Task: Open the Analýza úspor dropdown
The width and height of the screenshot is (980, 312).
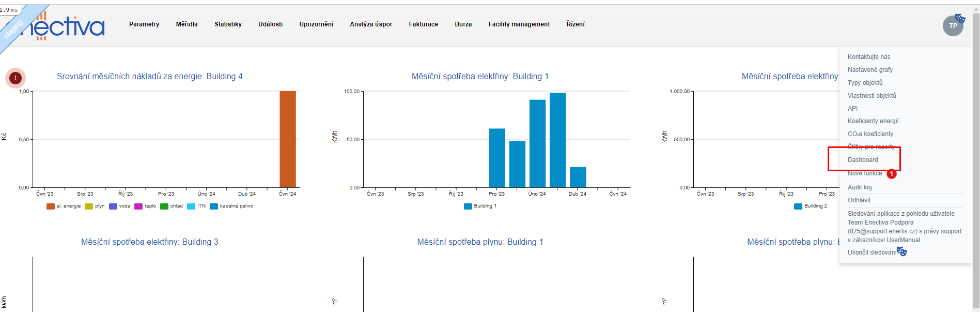Action: point(371,24)
